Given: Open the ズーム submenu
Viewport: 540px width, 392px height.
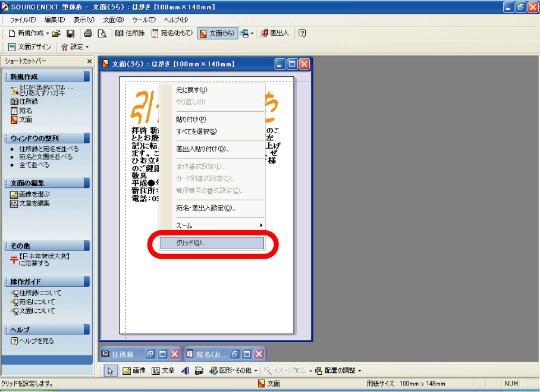Looking at the screenshot, I should 212,225.
